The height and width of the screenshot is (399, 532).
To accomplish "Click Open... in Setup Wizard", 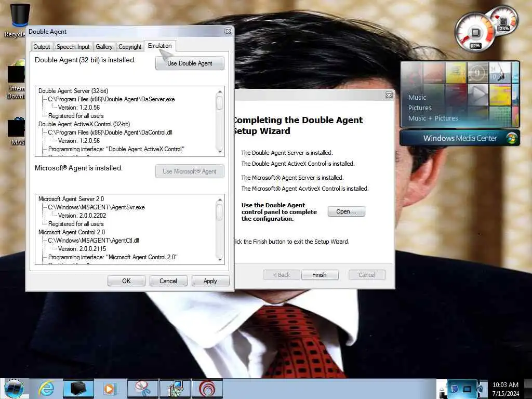I will point(347,211).
